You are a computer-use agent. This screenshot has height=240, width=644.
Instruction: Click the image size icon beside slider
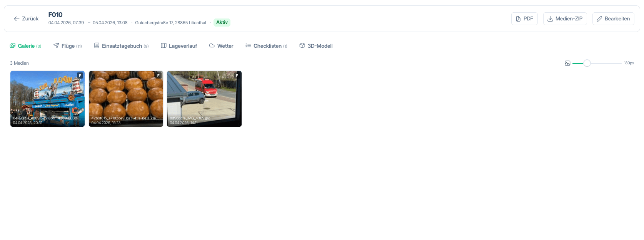coord(567,63)
